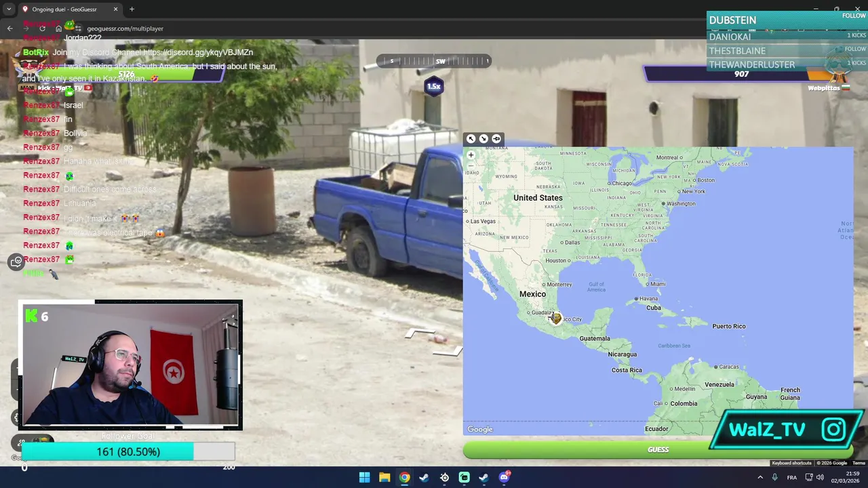Switch the FRA keyboard language indicator
Viewport: 868px width, 488px height.
click(x=791, y=477)
